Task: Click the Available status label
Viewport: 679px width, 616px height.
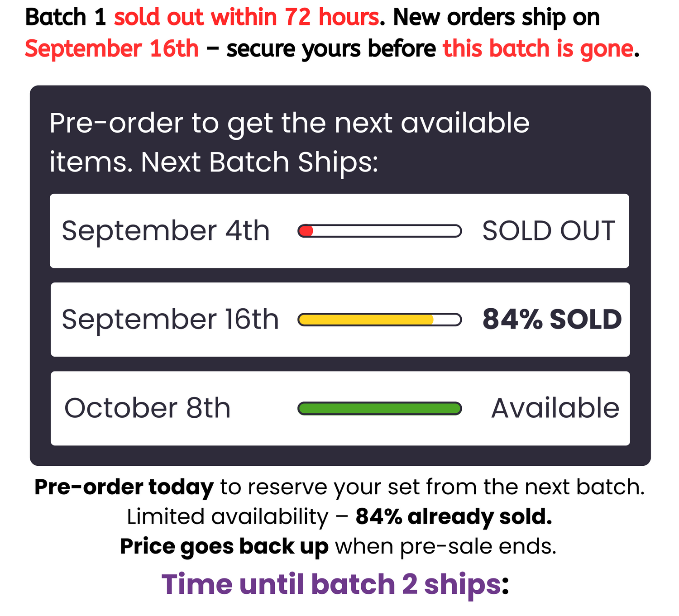Action: 555,408
